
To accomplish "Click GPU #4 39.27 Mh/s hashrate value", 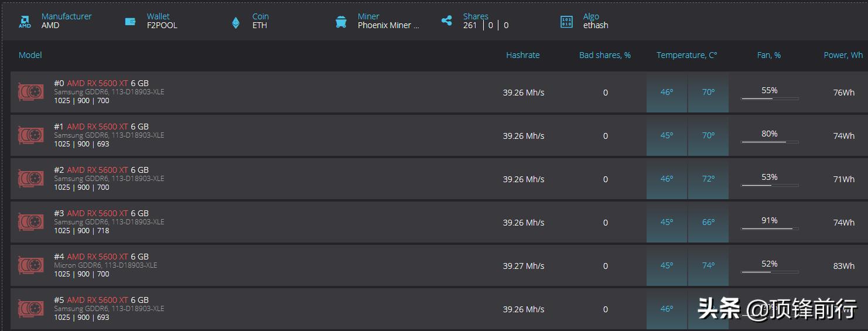I will 523,266.
